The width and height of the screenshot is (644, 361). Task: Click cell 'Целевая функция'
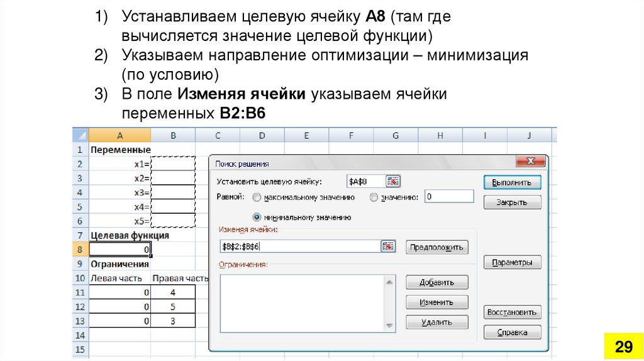119,235
